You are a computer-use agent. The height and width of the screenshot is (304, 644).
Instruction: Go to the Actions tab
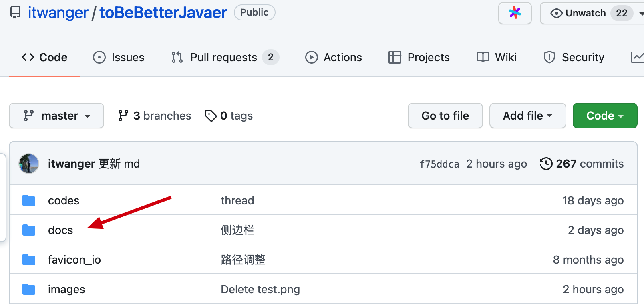[x=334, y=57]
